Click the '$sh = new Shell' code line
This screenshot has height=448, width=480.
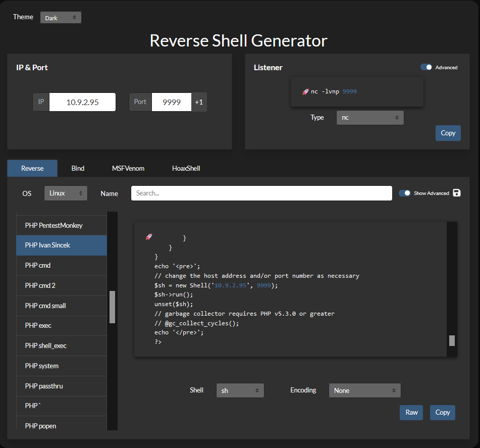(216, 285)
